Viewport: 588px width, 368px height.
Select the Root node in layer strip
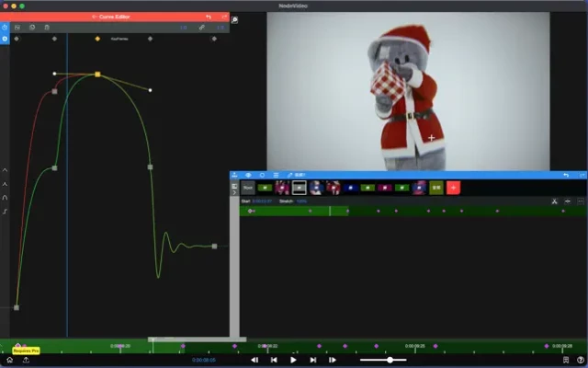click(x=247, y=188)
